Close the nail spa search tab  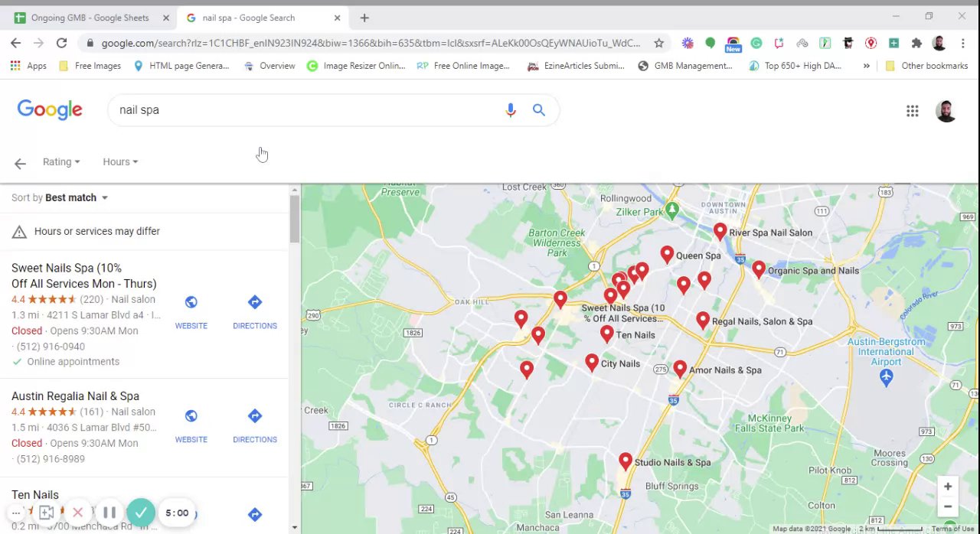click(337, 18)
